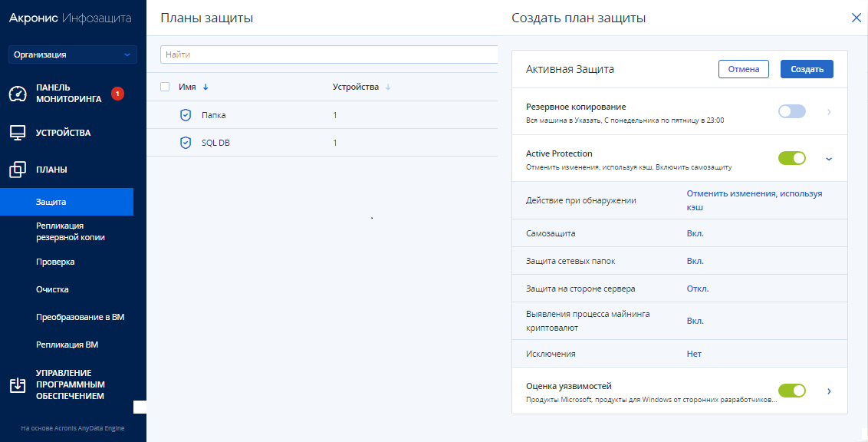Click the Plans stacked-squares icon

pyautogui.click(x=18, y=170)
